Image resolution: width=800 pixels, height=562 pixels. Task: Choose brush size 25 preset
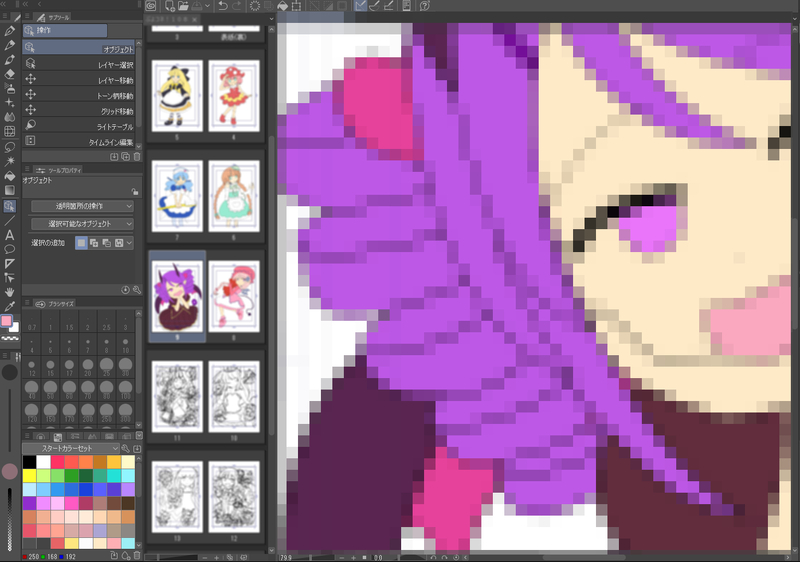coord(107,367)
